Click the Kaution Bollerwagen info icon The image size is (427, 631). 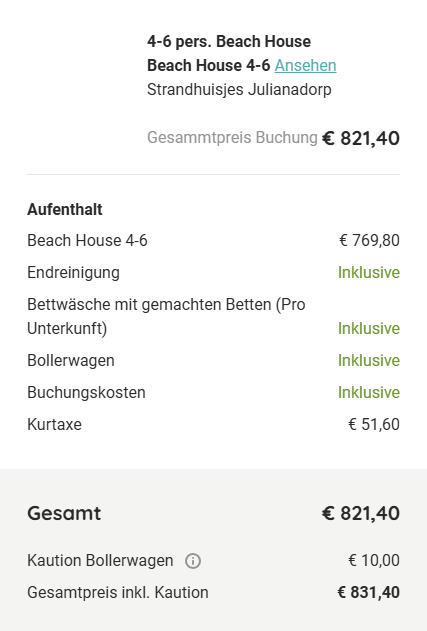coord(193,561)
